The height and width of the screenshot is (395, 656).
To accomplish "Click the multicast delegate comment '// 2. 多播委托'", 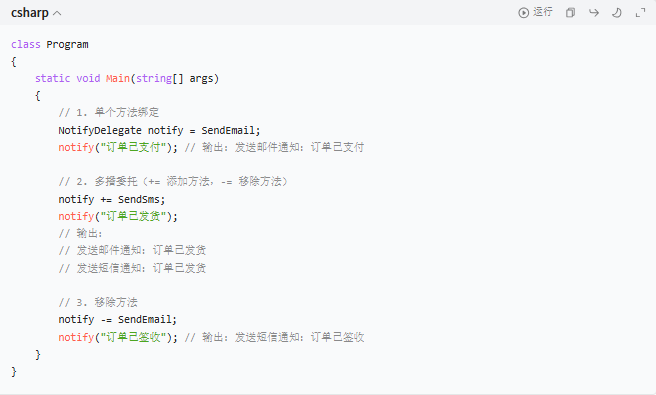I will point(98,182).
